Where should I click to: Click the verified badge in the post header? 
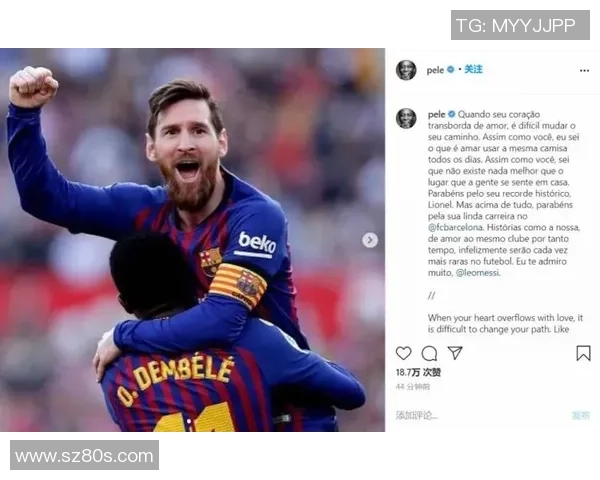[x=452, y=70]
